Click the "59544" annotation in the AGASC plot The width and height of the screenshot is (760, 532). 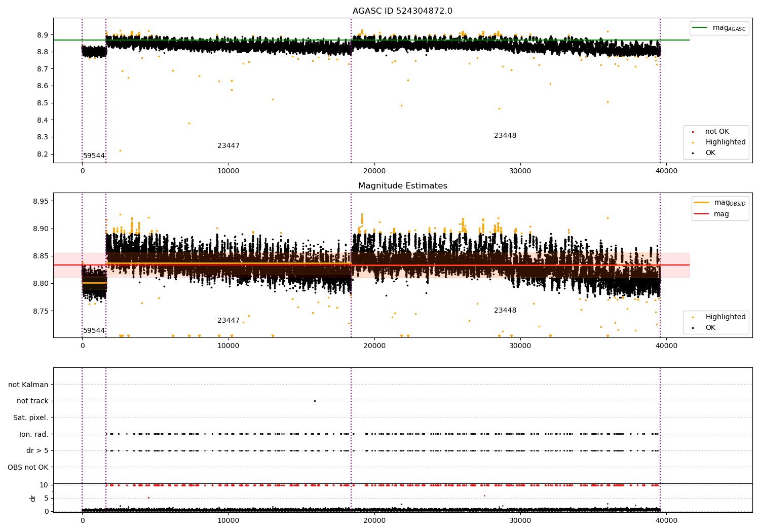pos(94,156)
